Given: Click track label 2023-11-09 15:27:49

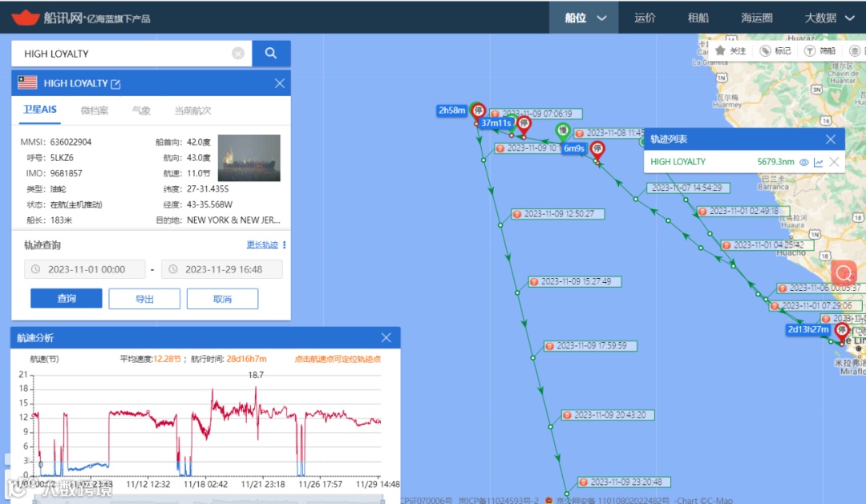Looking at the screenshot, I should coord(575,281).
